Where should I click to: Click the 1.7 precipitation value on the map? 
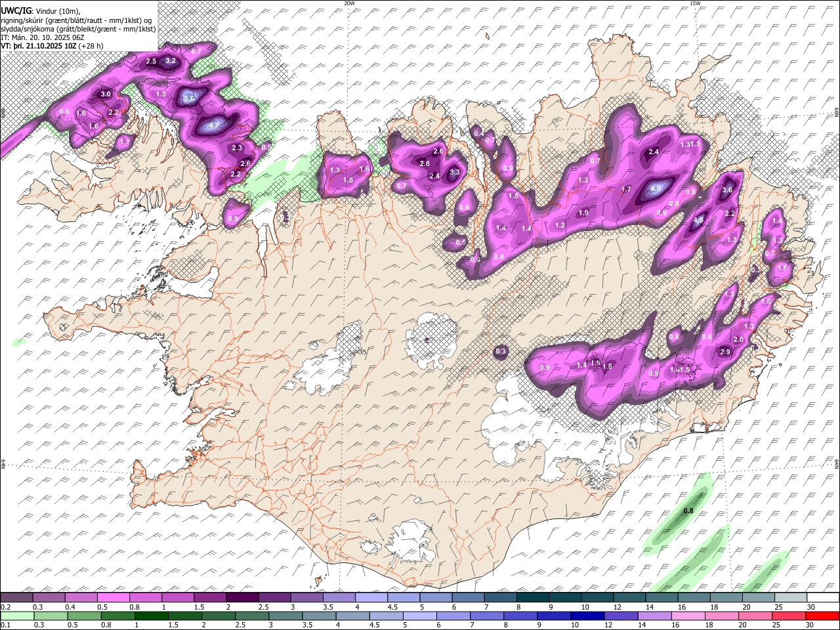click(626, 190)
